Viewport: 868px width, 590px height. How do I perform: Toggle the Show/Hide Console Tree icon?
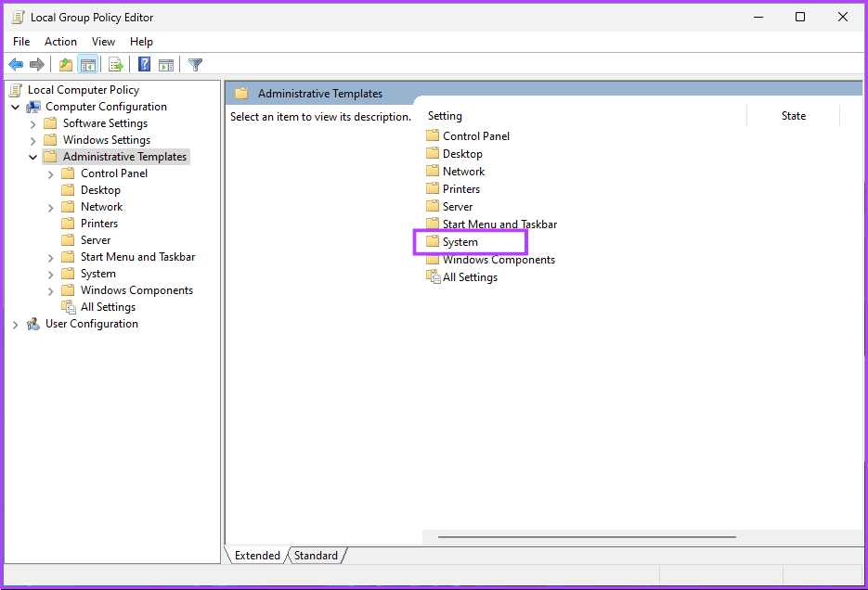(88, 63)
